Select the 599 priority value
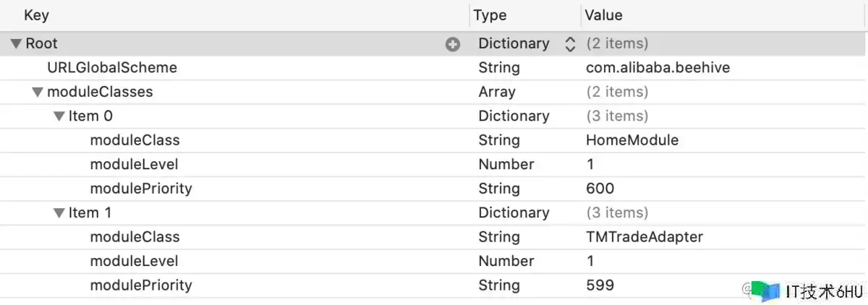Image resolution: width=868 pixels, height=305 pixels. 600,285
